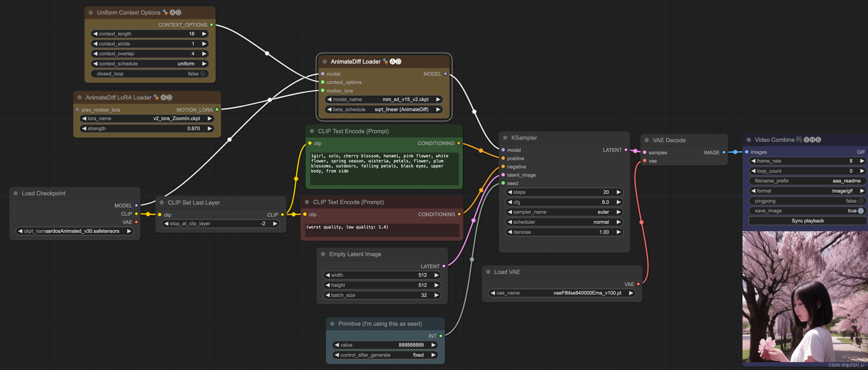Disable the save_image toggle
The image size is (868, 370).
pos(860,210)
